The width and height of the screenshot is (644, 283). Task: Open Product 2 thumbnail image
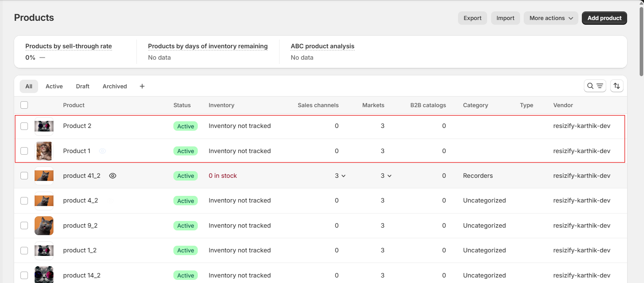tap(44, 126)
